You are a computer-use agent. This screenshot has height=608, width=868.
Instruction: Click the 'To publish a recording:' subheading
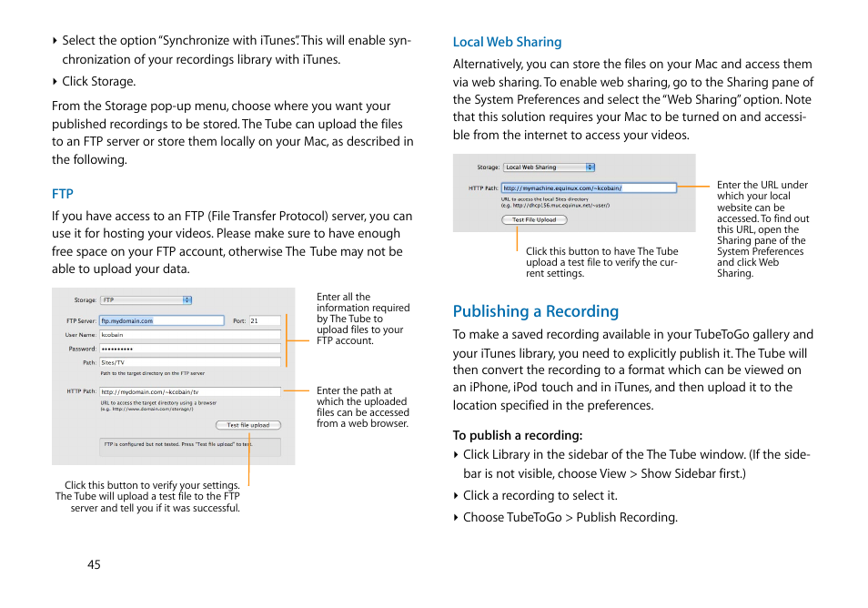(x=518, y=435)
